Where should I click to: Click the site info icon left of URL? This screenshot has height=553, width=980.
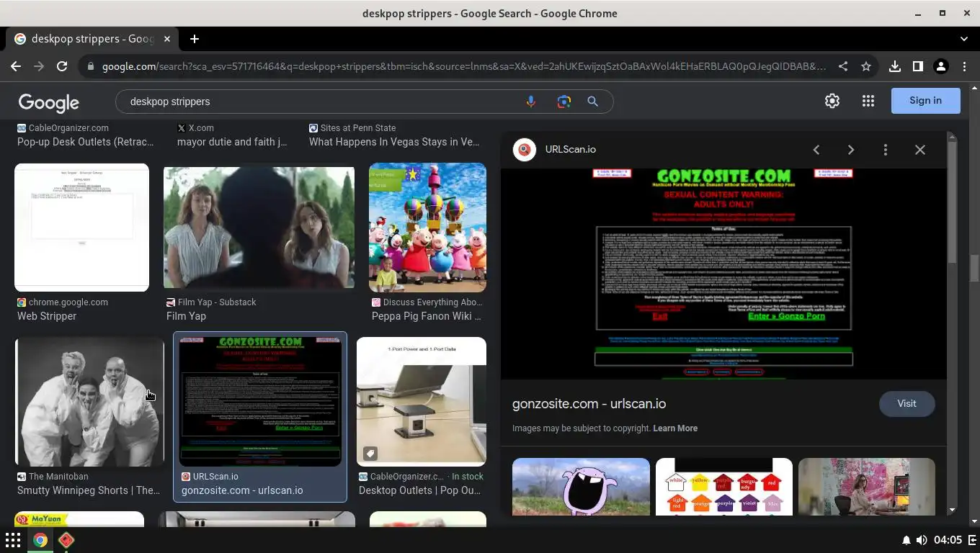(x=90, y=66)
